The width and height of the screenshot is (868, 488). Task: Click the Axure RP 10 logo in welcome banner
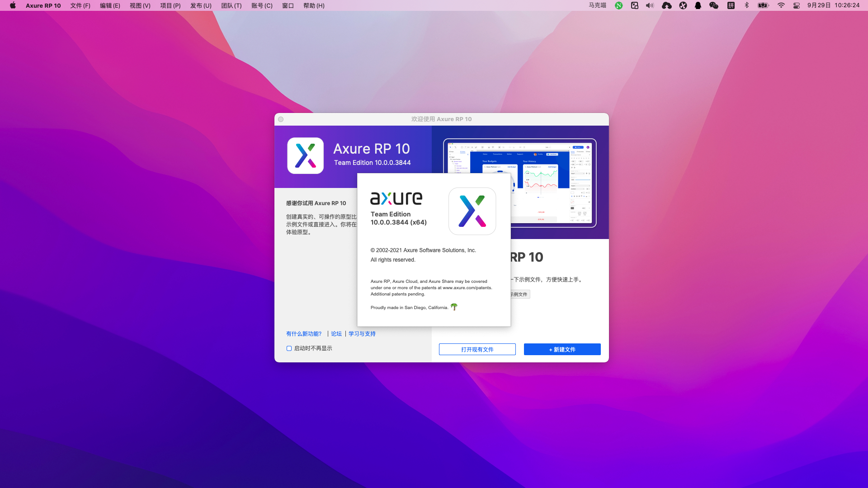pyautogui.click(x=306, y=156)
